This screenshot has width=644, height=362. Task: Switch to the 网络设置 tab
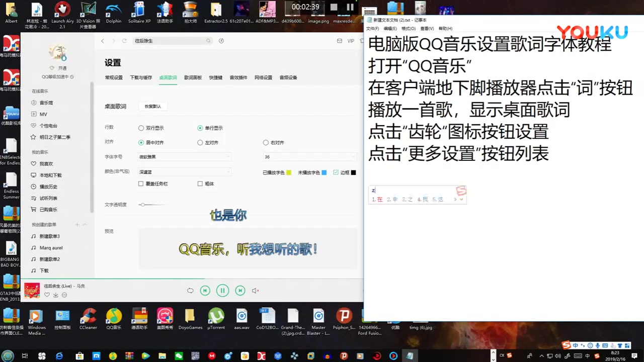tap(263, 77)
